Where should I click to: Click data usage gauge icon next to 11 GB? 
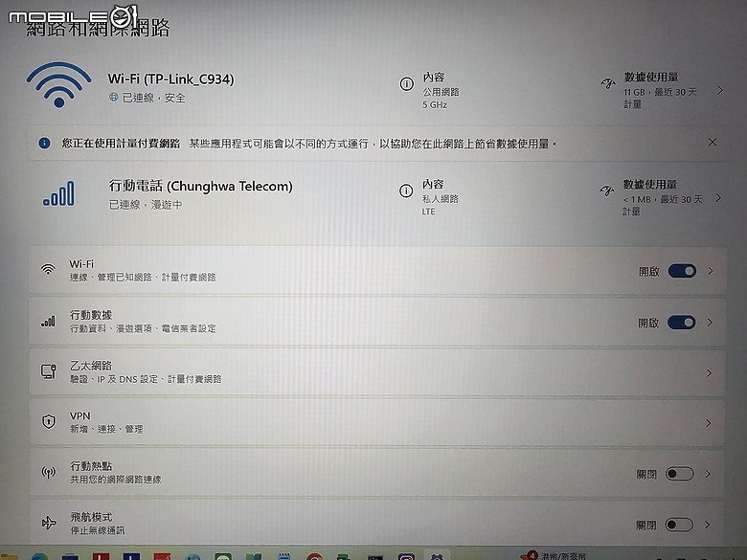tap(608, 84)
